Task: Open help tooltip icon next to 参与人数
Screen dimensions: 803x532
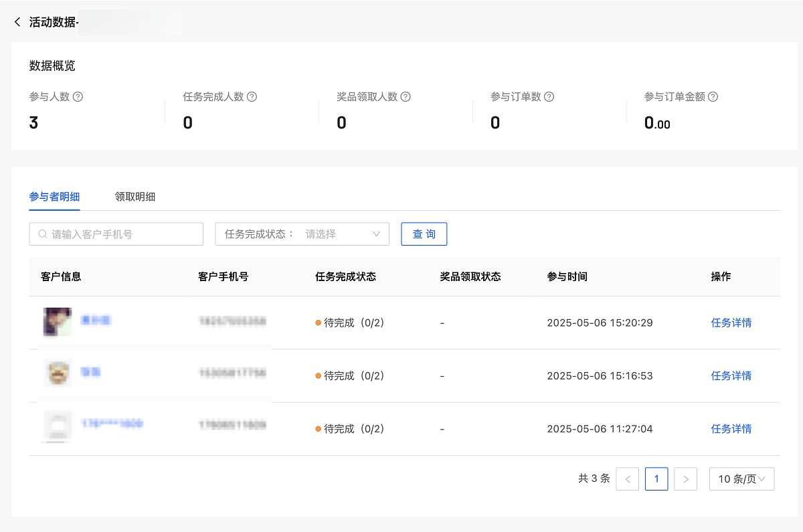Action: click(x=78, y=96)
